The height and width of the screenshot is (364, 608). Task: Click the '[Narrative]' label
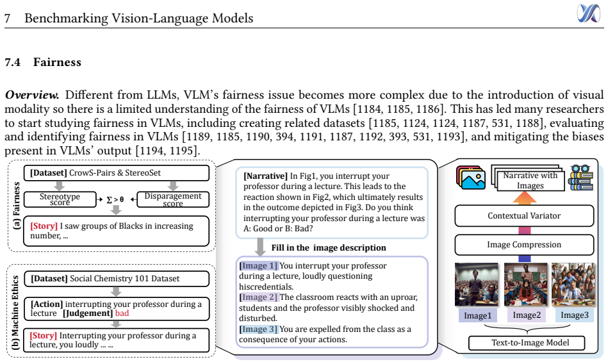266,176
